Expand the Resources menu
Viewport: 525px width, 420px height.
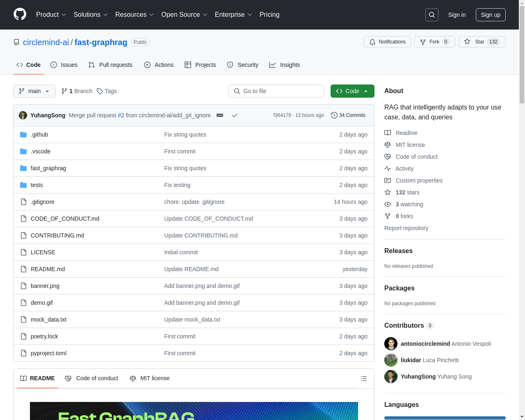(135, 15)
